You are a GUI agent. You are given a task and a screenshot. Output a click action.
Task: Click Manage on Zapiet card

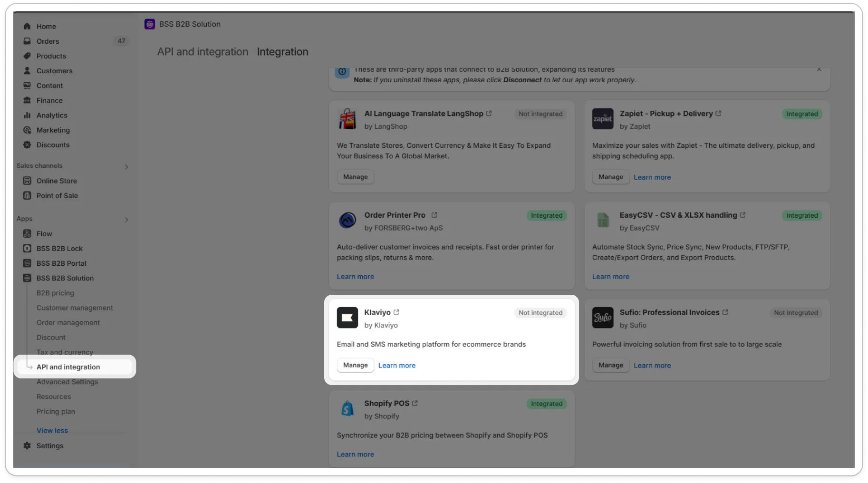click(x=611, y=177)
